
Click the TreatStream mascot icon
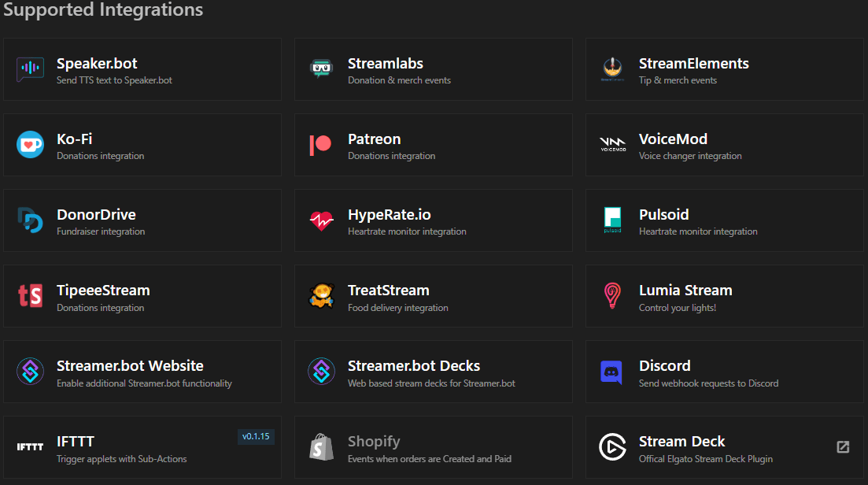321,296
